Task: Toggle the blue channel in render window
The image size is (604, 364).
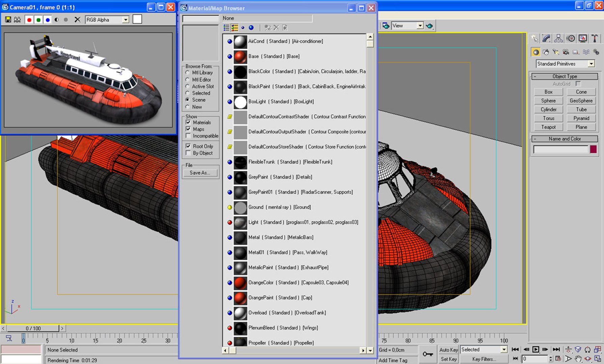Action: click(x=48, y=20)
